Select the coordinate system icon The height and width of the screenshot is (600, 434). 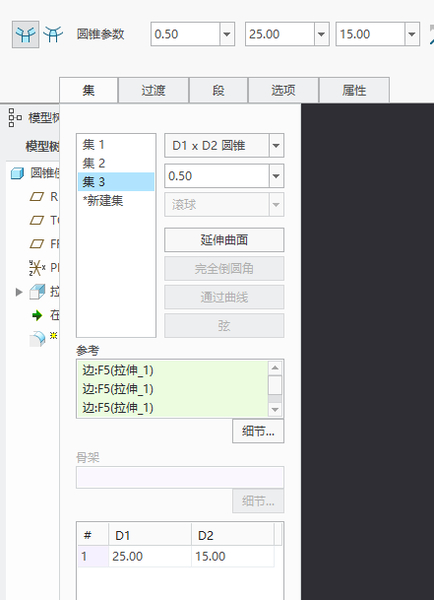37,267
